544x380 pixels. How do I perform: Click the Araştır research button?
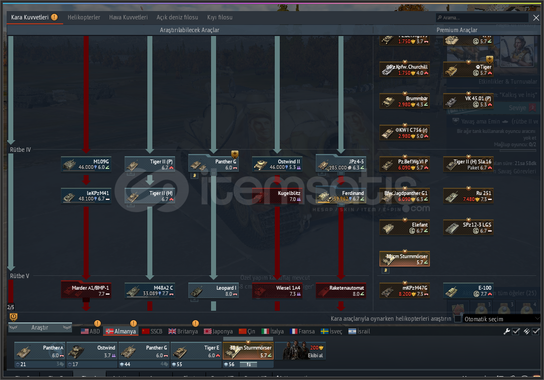click(x=40, y=328)
